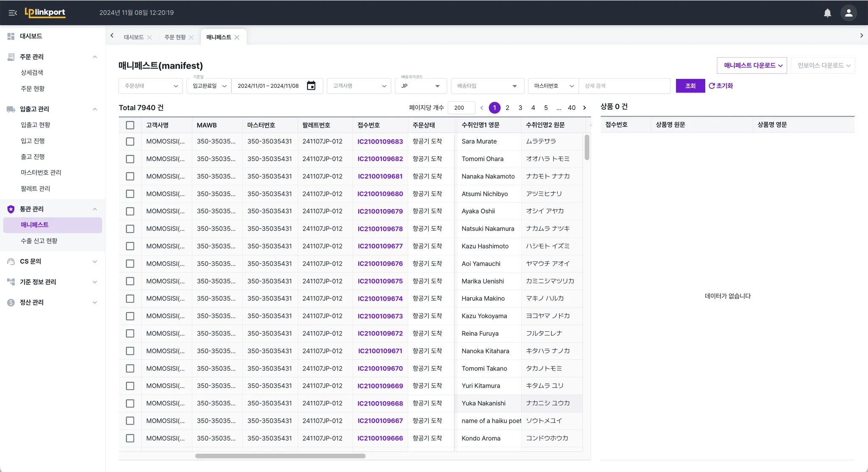Image resolution: width=868 pixels, height=472 pixels.
Task: Close the 주문 현황 tab
Action: [x=192, y=37]
